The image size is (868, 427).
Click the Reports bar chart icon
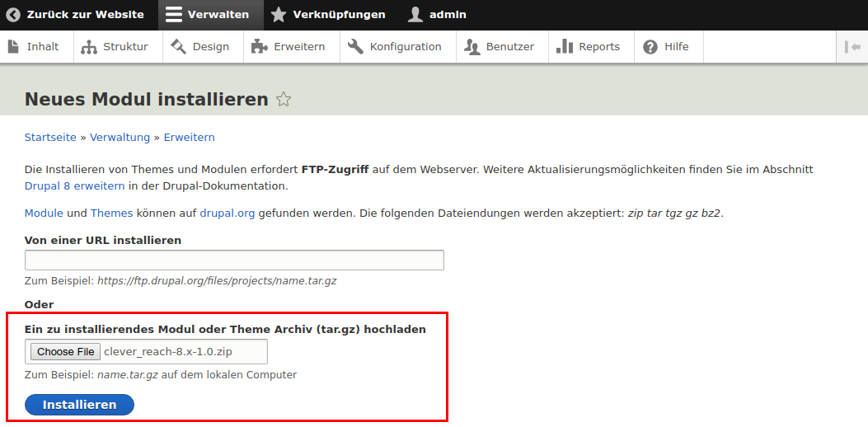click(565, 47)
